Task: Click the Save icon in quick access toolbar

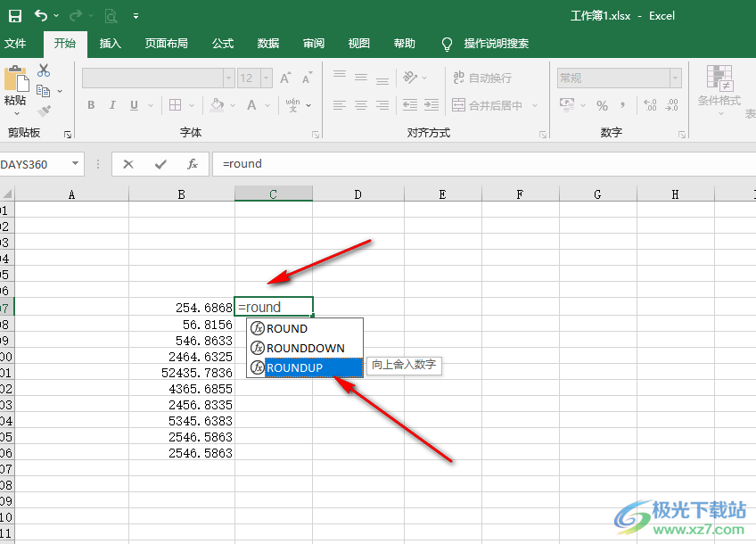Action: coord(15,16)
